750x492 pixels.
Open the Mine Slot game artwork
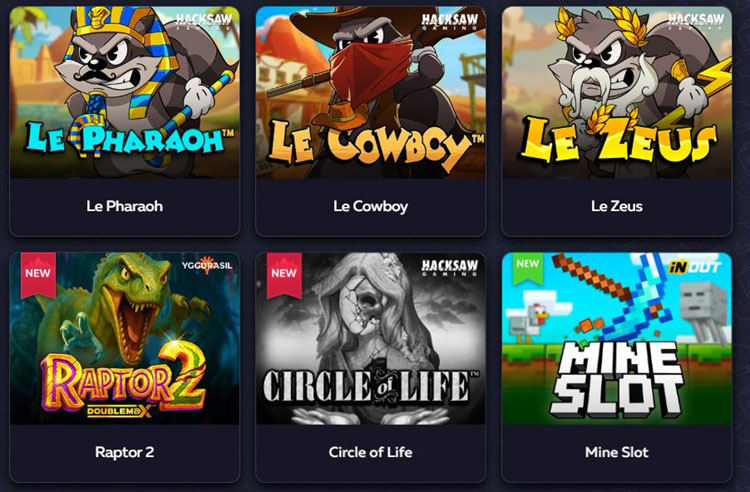[x=617, y=339]
